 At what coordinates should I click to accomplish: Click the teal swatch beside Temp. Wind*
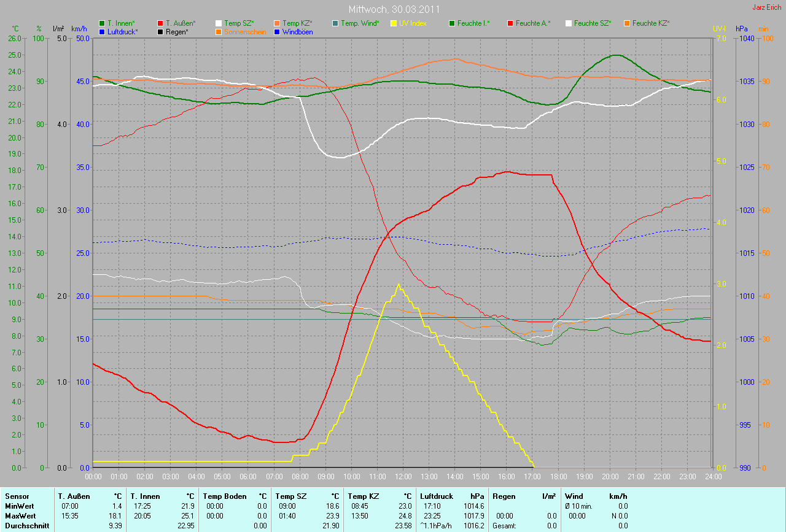(x=335, y=23)
